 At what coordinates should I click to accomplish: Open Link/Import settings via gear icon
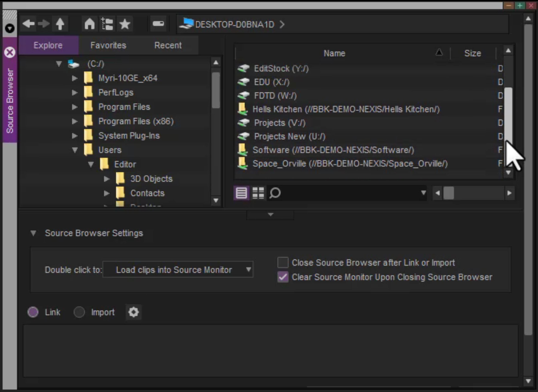point(134,312)
